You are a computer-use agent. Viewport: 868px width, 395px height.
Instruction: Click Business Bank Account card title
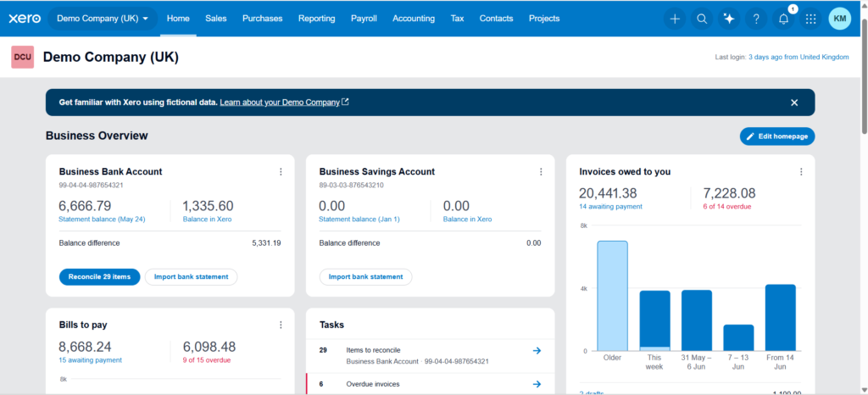[x=111, y=171]
